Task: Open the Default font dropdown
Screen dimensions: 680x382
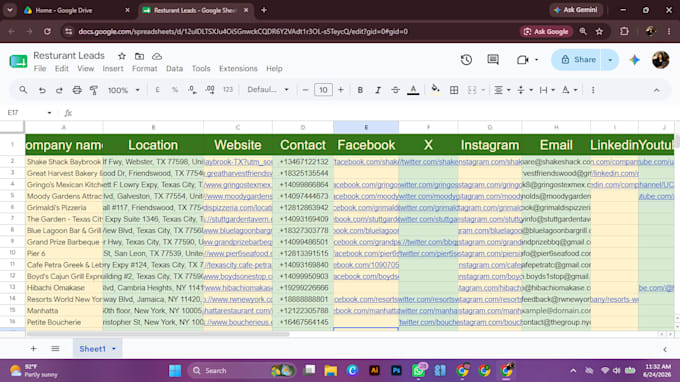Action: (x=268, y=90)
